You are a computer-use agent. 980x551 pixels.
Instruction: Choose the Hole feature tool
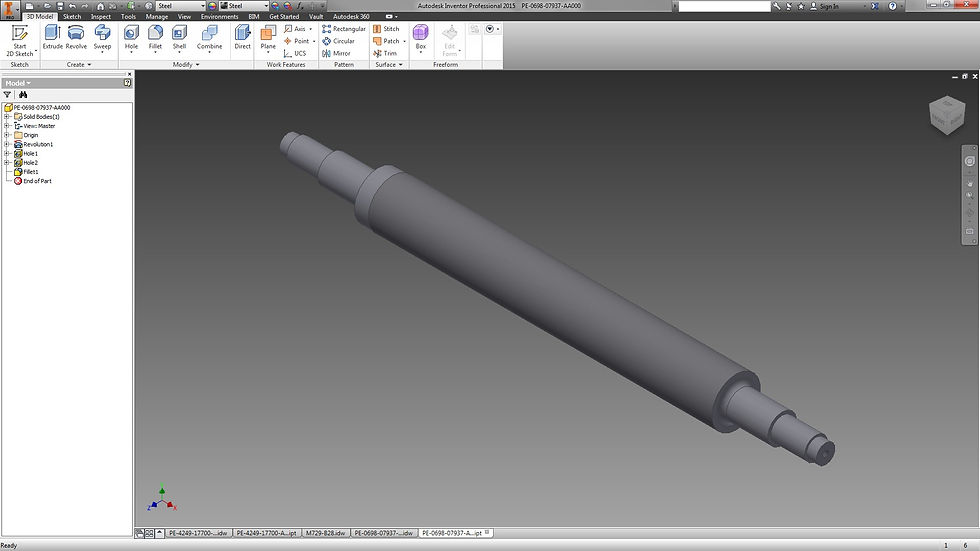(x=131, y=37)
